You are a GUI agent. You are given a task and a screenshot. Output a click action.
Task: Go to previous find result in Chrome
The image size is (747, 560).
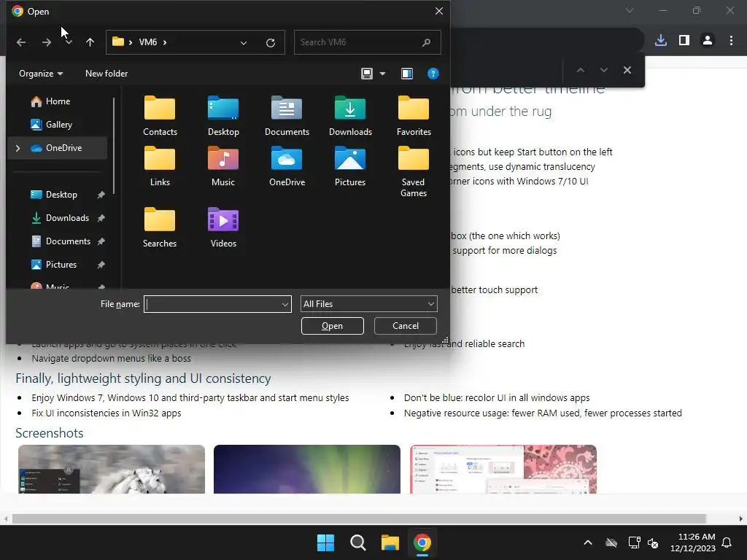580,70
